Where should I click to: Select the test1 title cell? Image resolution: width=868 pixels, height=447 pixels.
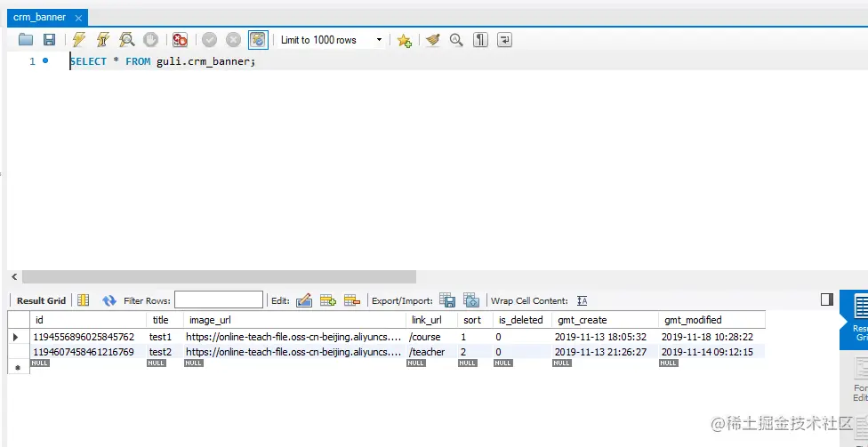click(x=165, y=337)
